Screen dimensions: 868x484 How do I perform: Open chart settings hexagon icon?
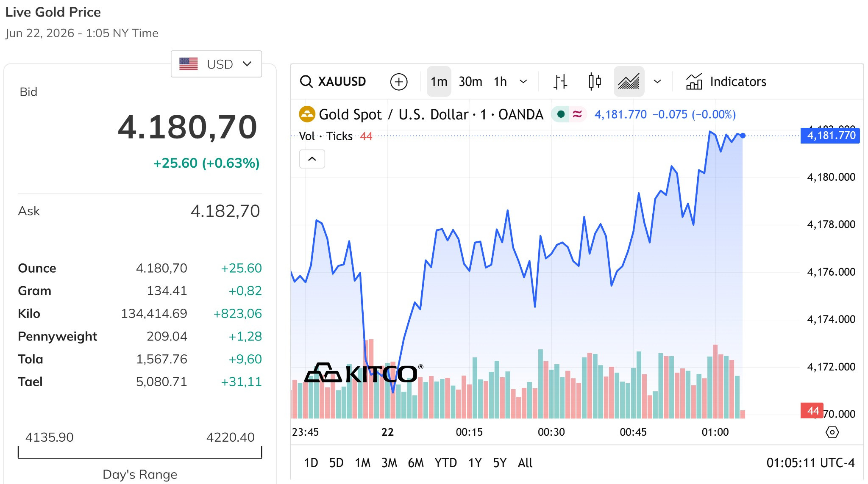click(x=832, y=432)
